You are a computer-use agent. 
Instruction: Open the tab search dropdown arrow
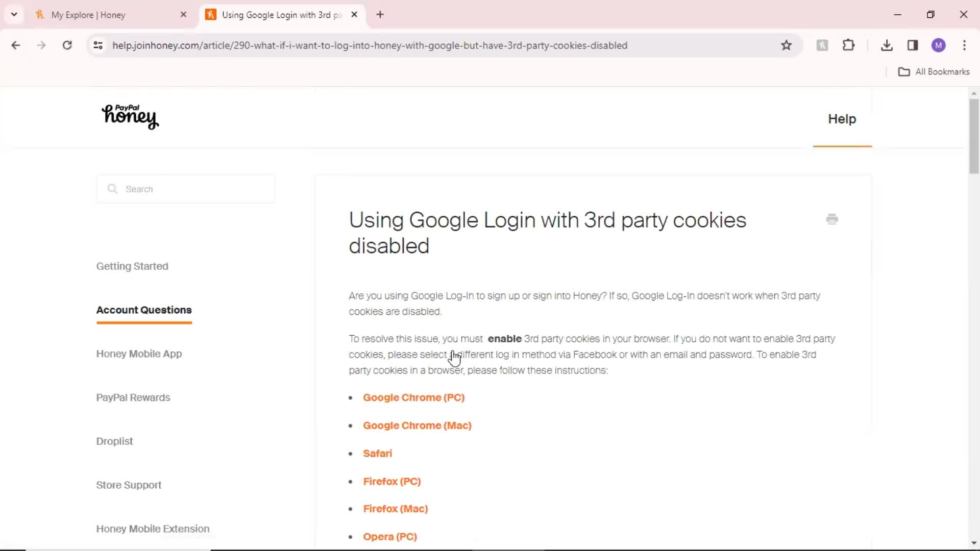(x=14, y=14)
